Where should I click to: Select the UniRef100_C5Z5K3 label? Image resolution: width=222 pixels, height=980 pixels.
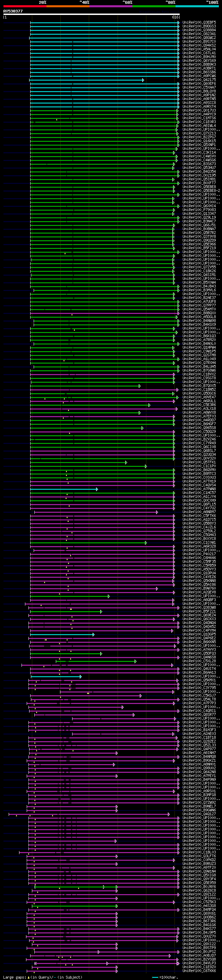199,902
